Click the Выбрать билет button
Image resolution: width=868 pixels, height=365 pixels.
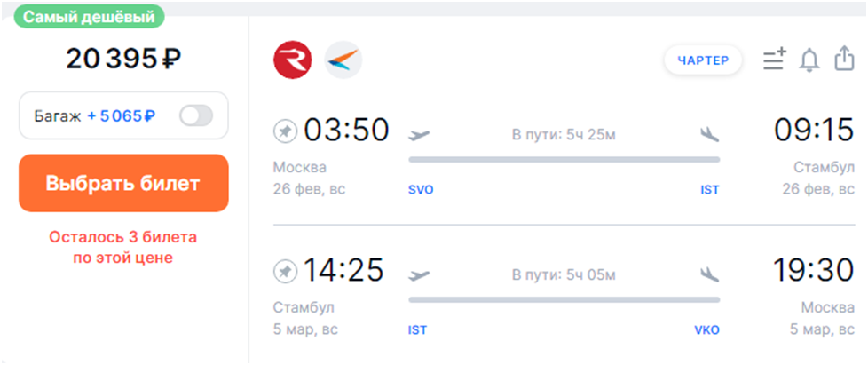coord(123,183)
